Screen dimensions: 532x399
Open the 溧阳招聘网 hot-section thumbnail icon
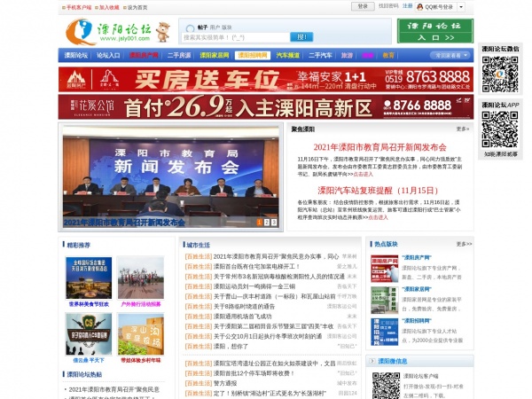click(x=385, y=332)
